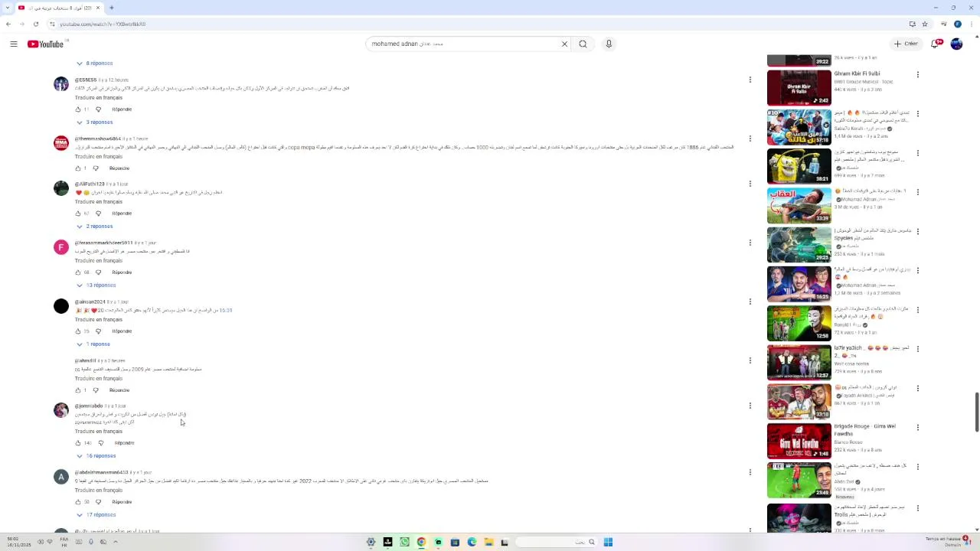980x551 pixels.
Task: Open action menu for @ferassmmarkhdeer5911 comment
Action: point(750,243)
